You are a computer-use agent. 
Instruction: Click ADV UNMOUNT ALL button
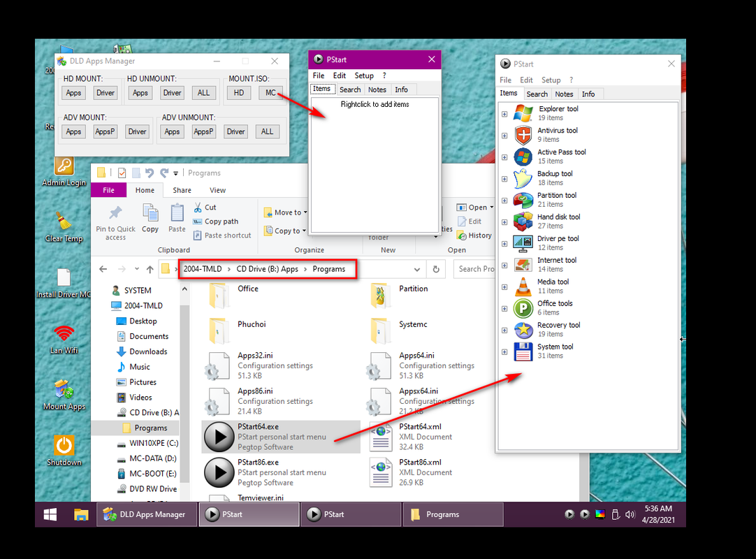268,131
